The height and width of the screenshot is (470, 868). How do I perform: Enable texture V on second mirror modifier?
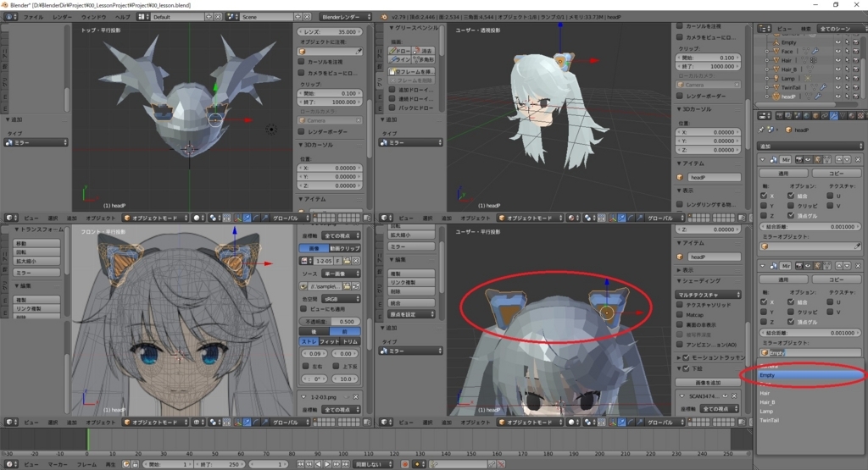[x=830, y=312]
